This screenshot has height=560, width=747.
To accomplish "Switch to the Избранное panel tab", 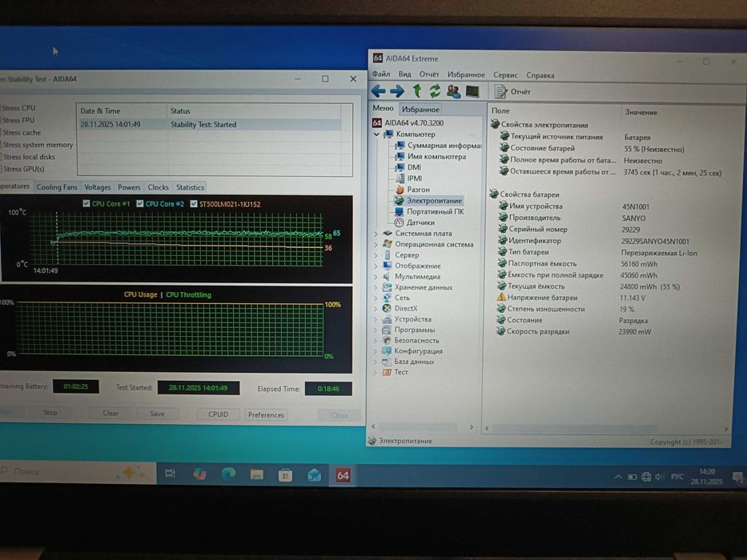I will (420, 109).
